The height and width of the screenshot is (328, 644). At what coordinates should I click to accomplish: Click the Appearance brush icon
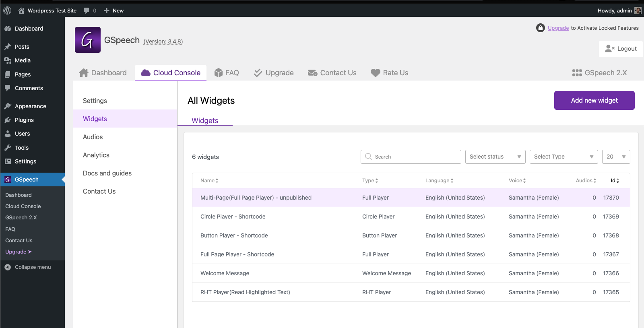click(x=8, y=106)
